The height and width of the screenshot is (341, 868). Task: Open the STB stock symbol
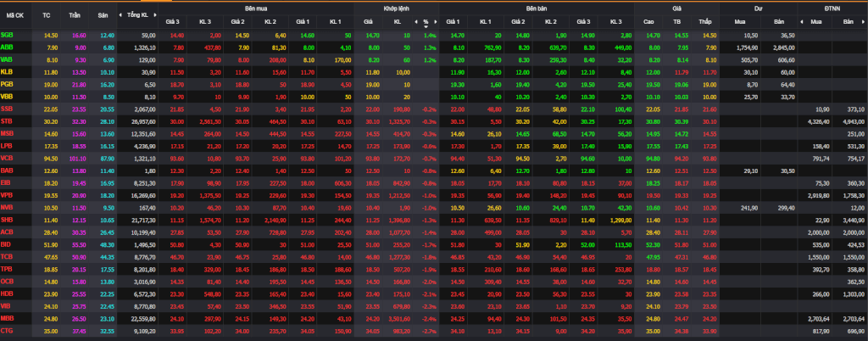(7, 121)
